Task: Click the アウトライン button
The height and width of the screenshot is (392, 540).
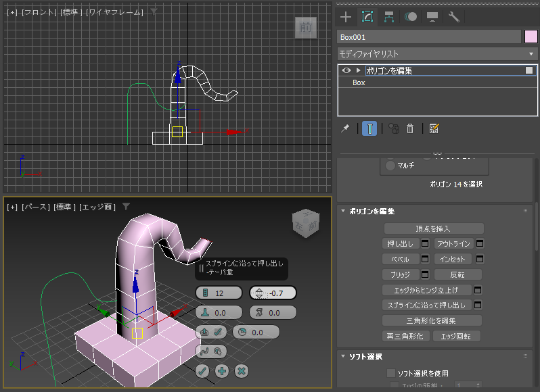Action: 453,244
